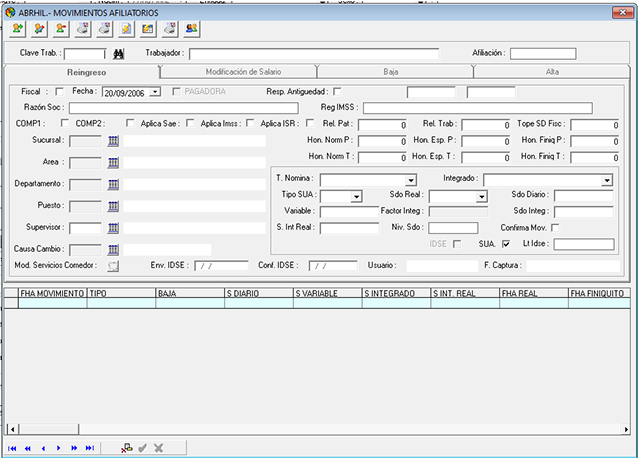Click the Mod. Servicios Comedor edit icon
The image size is (641, 458).
[113, 266]
